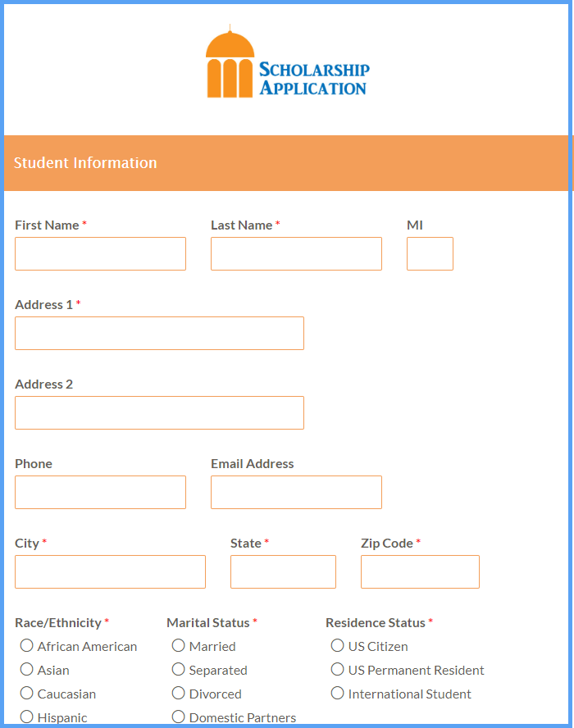Choose US Permanent Resident option
Image resolution: width=574 pixels, height=728 pixels.
tap(338, 670)
